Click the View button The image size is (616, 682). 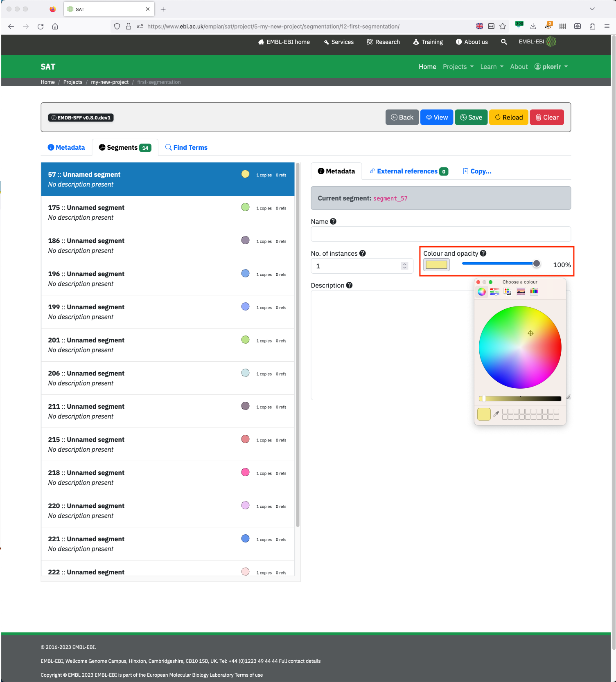point(437,117)
